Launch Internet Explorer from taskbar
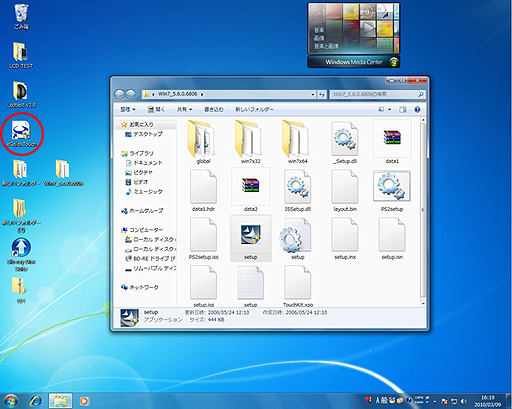This screenshot has height=409, width=512. tap(36, 401)
